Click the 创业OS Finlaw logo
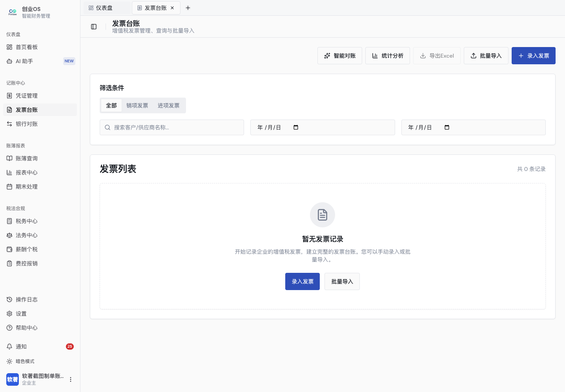This screenshot has width=565, height=392. (x=13, y=12)
